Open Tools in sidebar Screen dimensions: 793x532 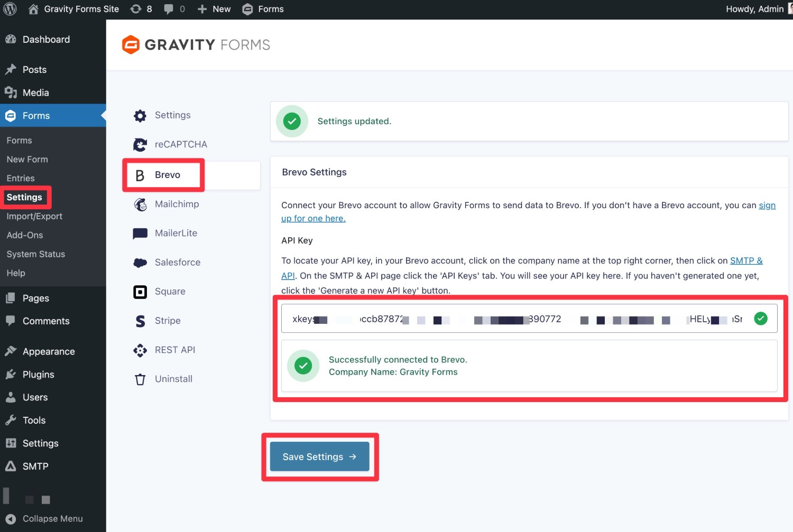click(53, 421)
